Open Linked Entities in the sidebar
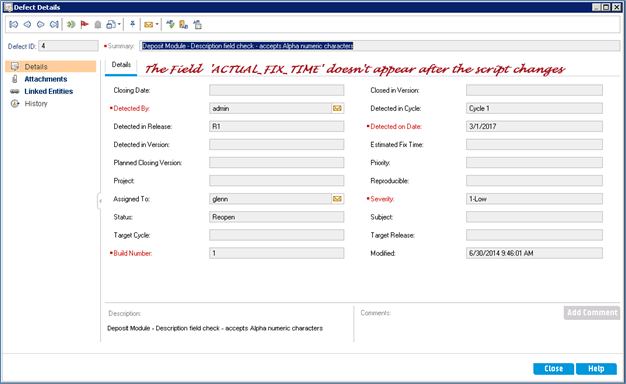626x384 pixels. coord(48,91)
